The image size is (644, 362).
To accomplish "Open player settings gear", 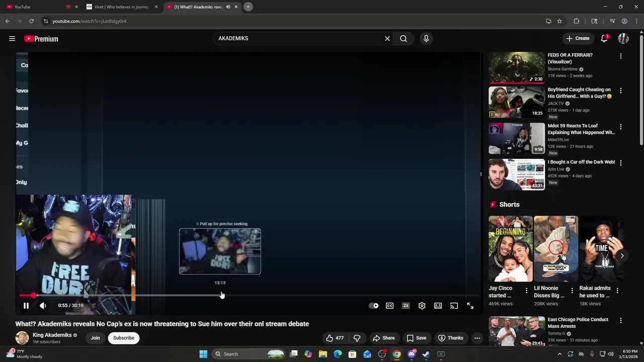I will click(x=422, y=306).
